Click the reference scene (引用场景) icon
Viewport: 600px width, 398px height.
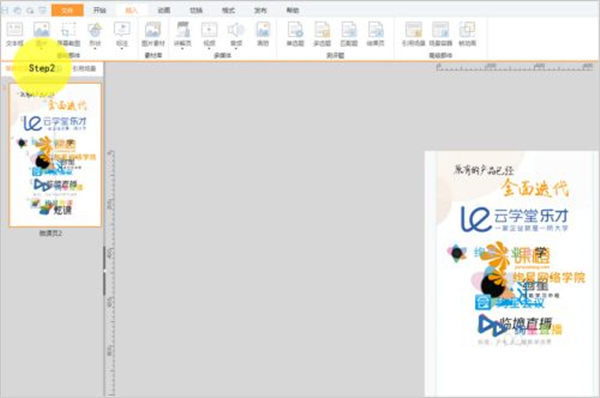click(x=413, y=34)
